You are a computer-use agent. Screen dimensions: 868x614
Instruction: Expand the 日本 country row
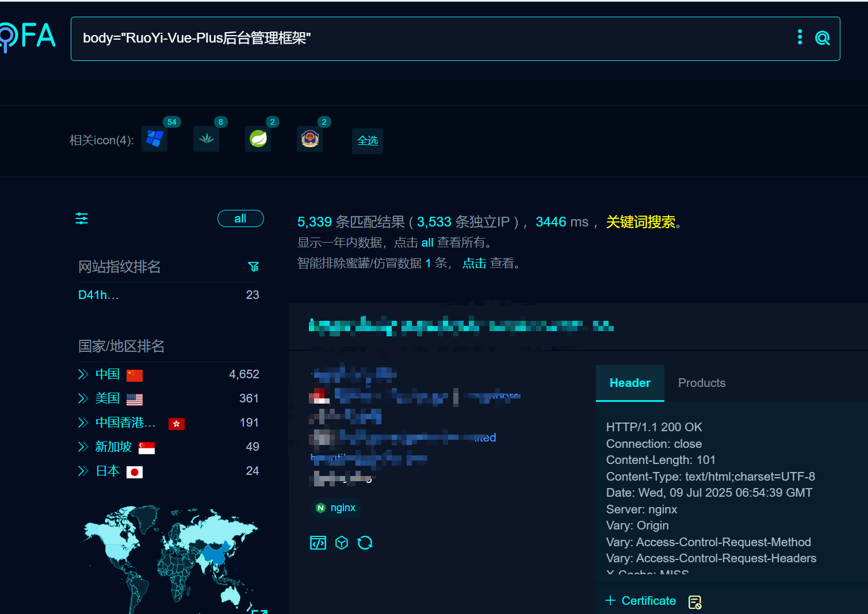(x=83, y=471)
